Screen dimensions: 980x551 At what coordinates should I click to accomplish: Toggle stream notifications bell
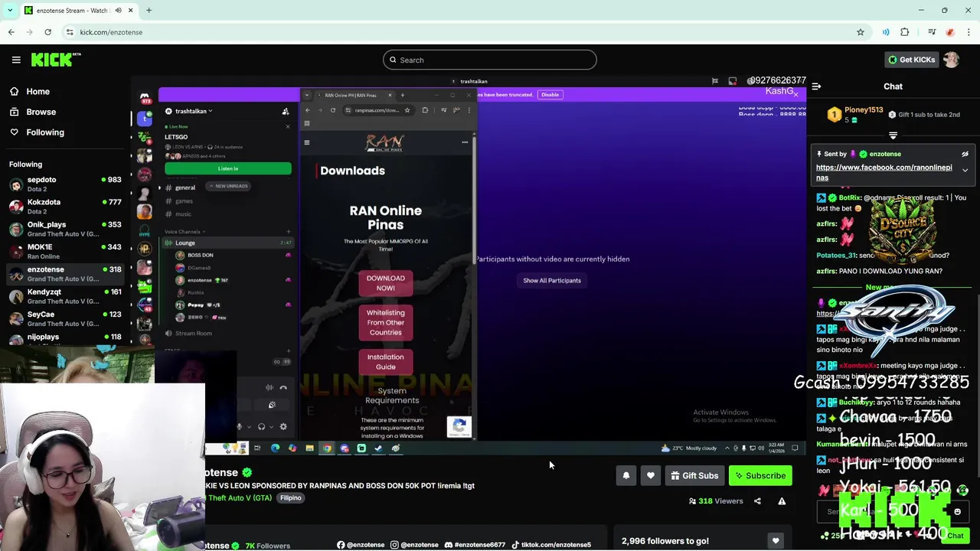[x=626, y=476]
